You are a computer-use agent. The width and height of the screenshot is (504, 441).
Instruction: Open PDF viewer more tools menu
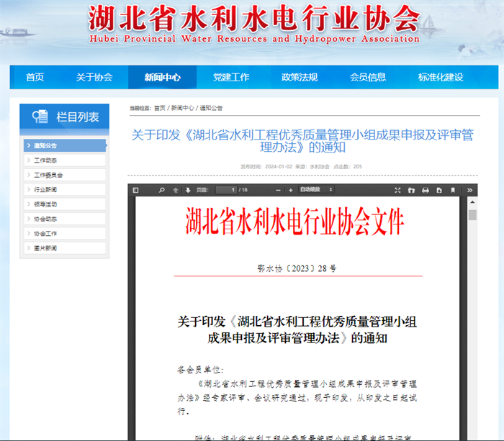pyautogui.click(x=469, y=190)
